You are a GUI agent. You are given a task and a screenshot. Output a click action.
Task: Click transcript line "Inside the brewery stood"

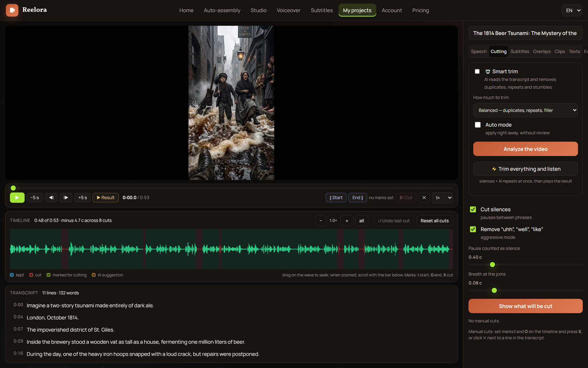pos(136,342)
